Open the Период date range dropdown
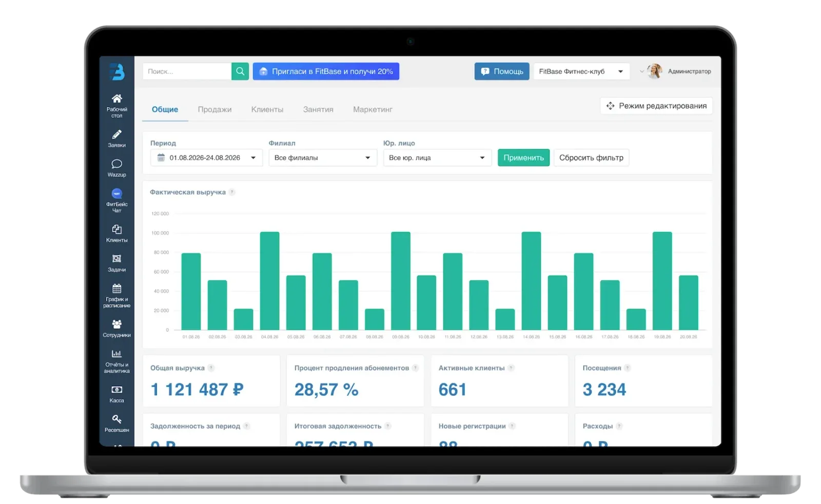The height and width of the screenshot is (504, 821). click(x=206, y=158)
